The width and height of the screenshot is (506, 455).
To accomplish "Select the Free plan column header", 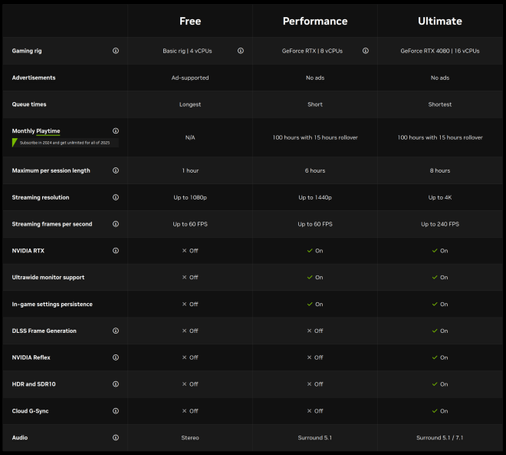I will [x=190, y=21].
